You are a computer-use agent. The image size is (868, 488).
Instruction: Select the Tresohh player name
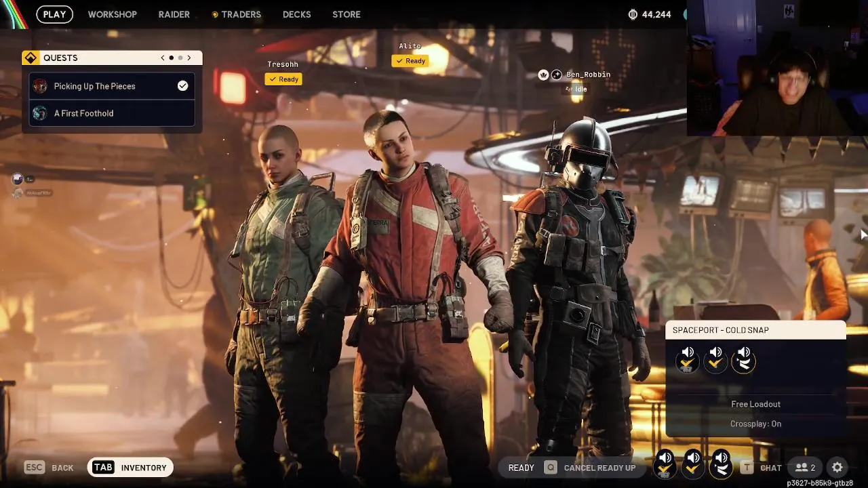click(x=283, y=64)
